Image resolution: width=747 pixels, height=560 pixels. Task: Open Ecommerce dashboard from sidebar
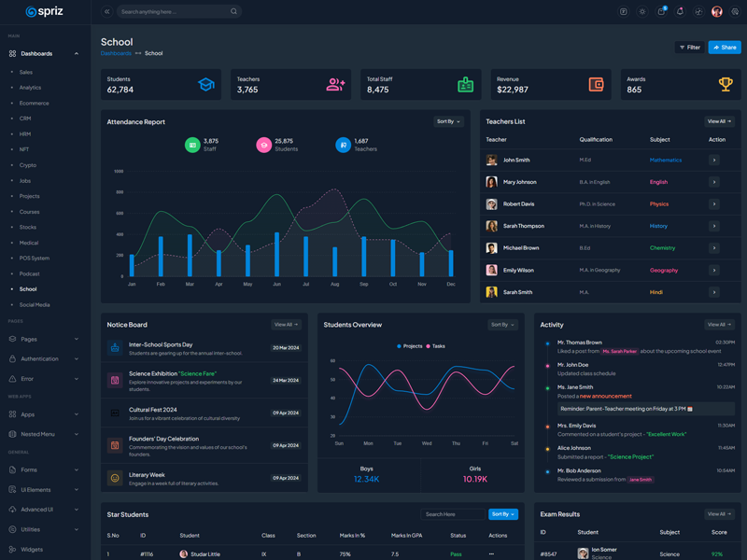pos(35,103)
